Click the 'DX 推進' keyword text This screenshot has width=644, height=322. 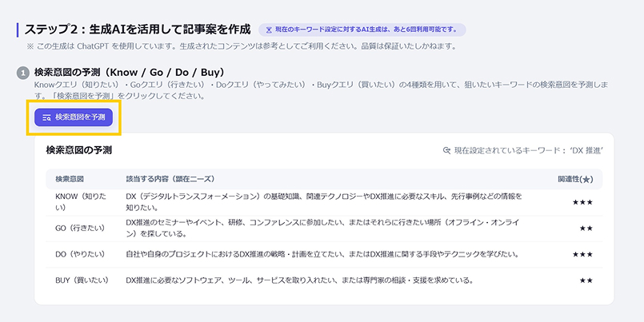tap(586, 150)
